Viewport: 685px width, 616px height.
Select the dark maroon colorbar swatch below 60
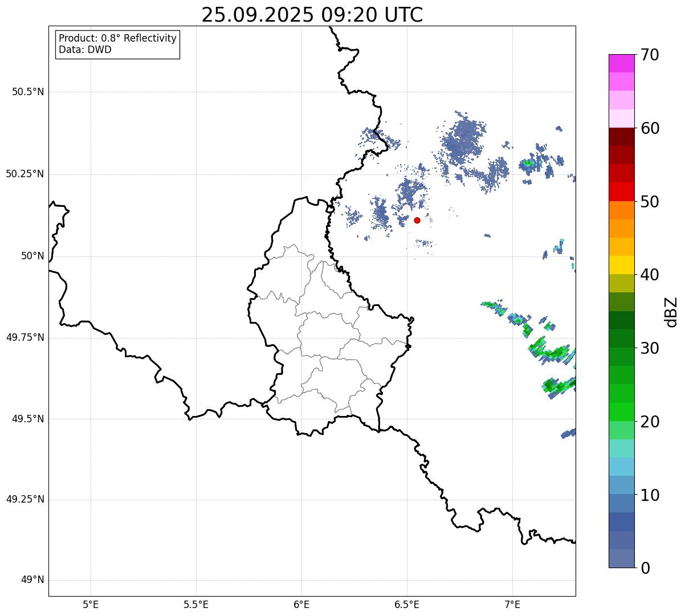[x=622, y=137]
